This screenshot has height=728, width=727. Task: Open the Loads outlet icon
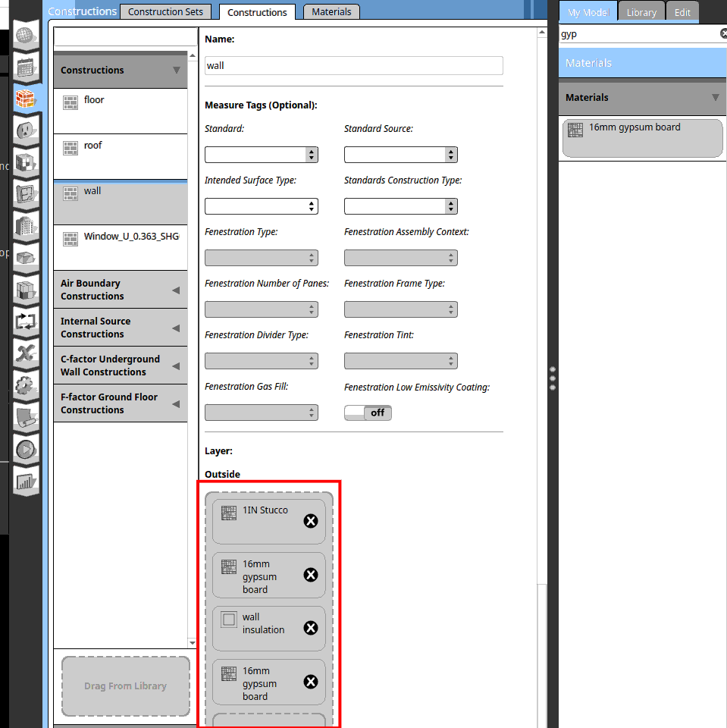26,131
